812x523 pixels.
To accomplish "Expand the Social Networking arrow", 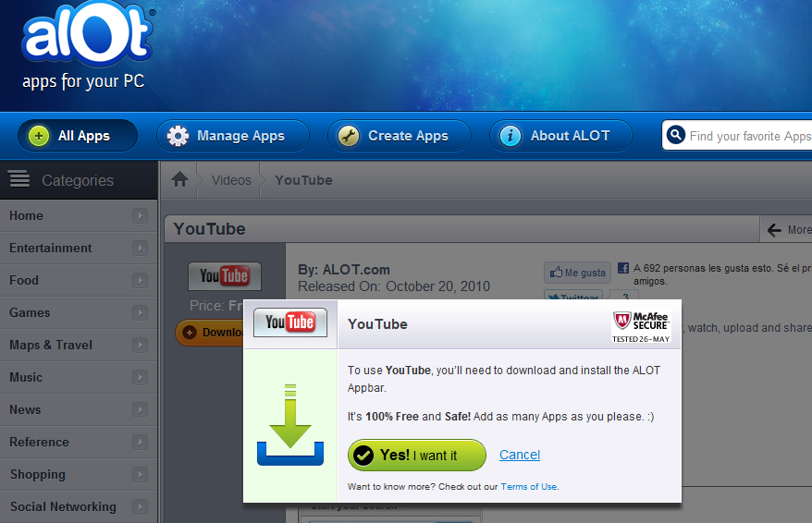I will pos(140,507).
